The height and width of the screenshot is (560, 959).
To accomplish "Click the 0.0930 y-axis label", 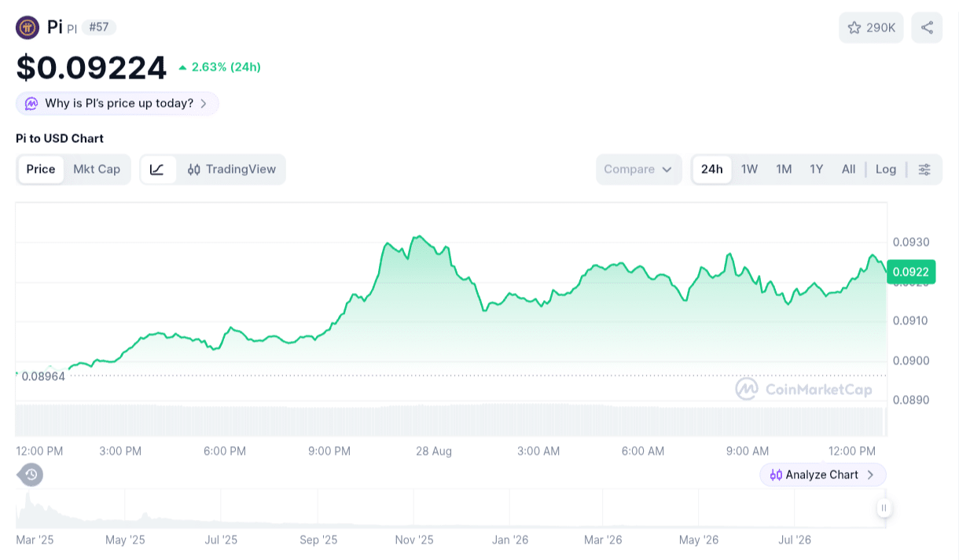I will (911, 242).
